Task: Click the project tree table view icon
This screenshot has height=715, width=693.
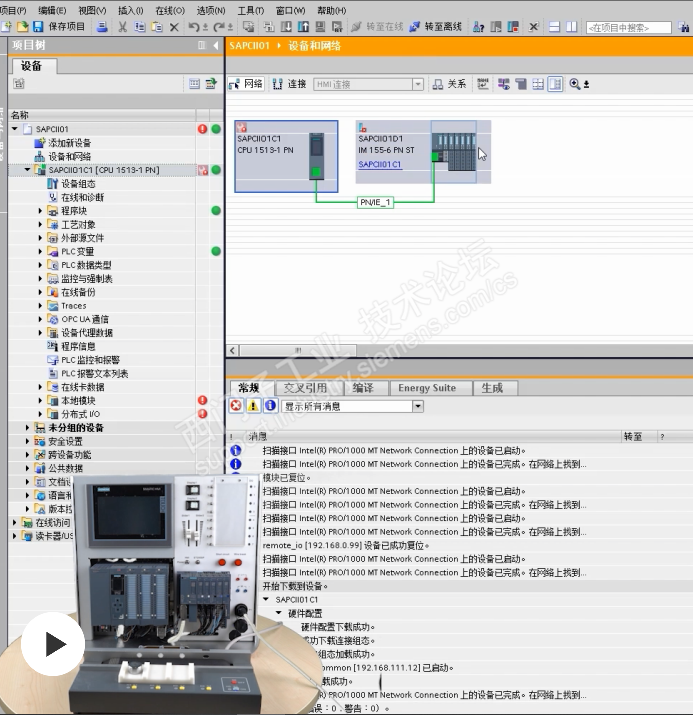Action: [x=194, y=83]
